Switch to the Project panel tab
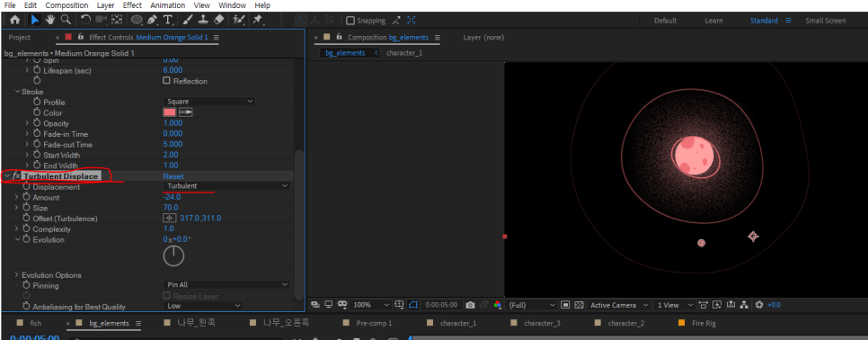Screen dimensions: 868x340 click(20, 37)
